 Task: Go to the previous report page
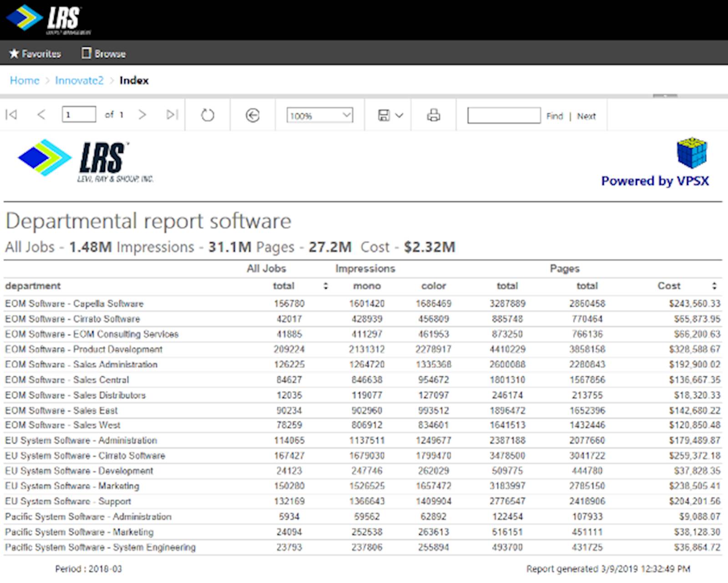(41, 115)
